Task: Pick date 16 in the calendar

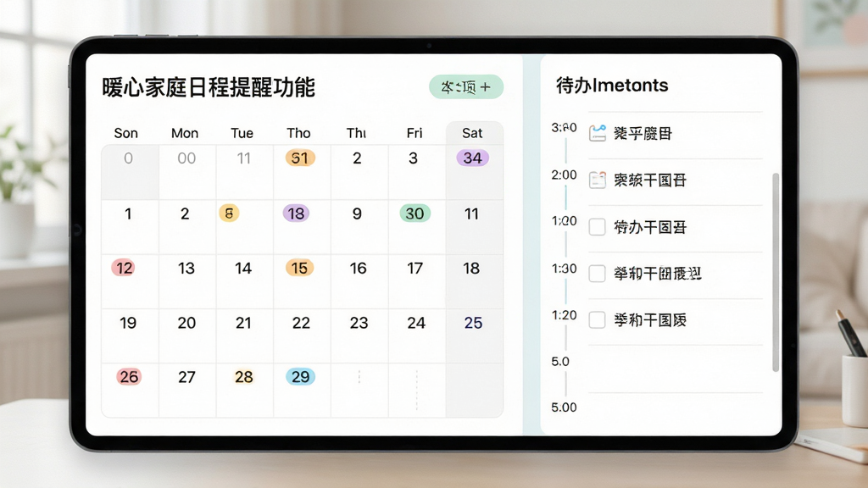Action: coord(359,269)
